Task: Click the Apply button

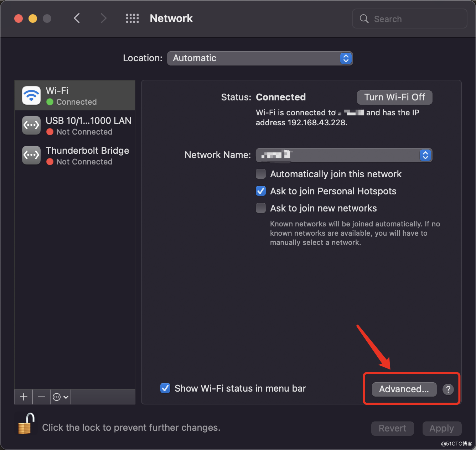Action: [x=442, y=428]
